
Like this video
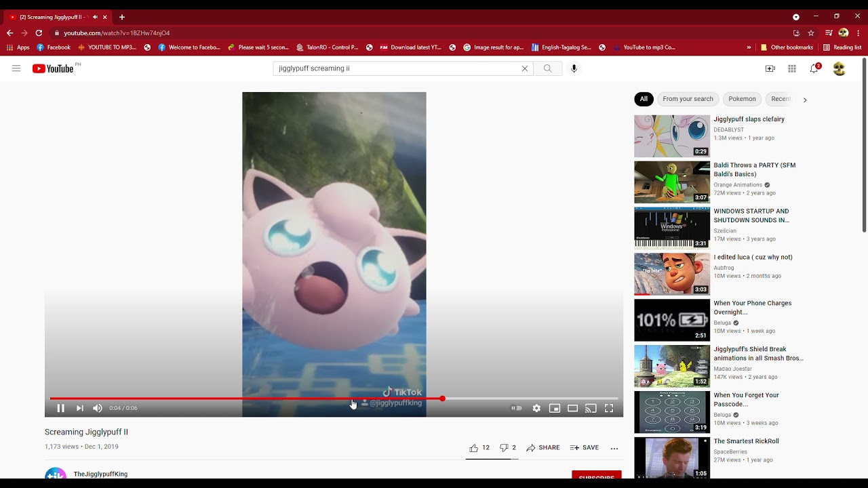pyautogui.click(x=479, y=447)
